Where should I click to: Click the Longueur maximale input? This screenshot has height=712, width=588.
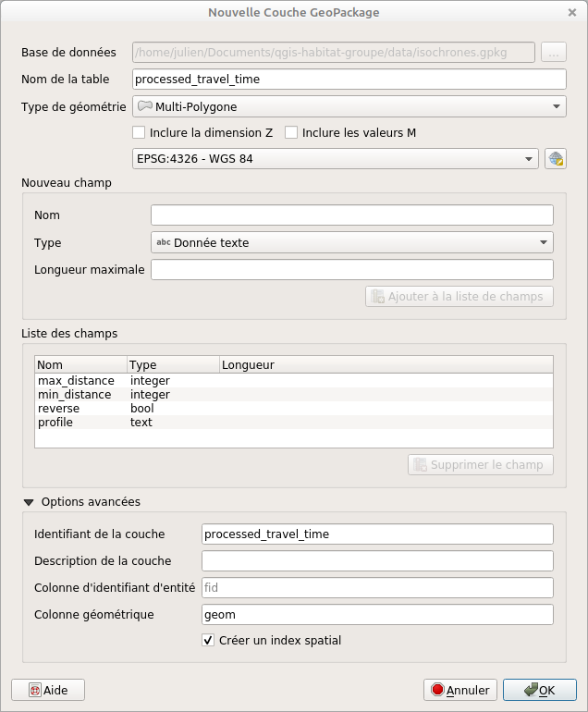pyautogui.click(x=352, y=270)
